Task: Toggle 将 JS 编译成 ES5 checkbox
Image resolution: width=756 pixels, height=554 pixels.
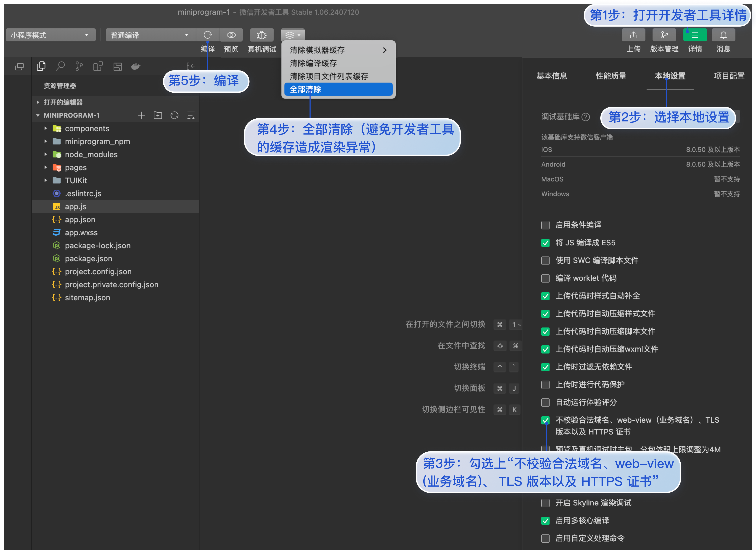Action: pos(545,243)
